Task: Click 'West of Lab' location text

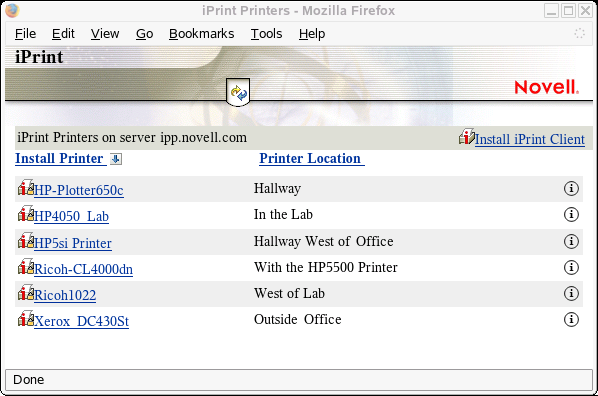Action: click(x=289, y=293)
